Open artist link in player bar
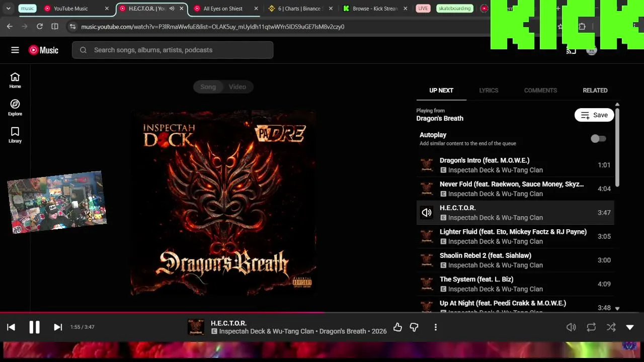This screenshot has height=362, width=644. tap(267, 331)
